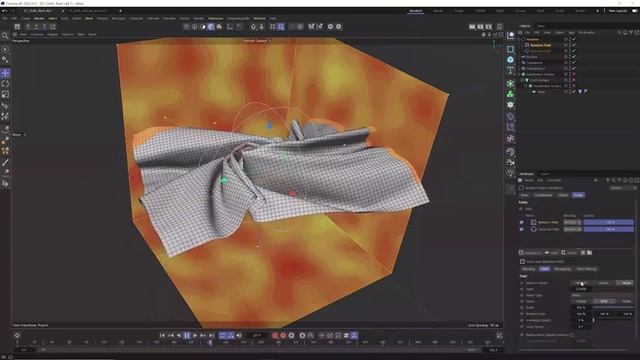640x360 pixels.
Task: Open the Custom dropdown in Attributes header
Action: click(623, 188)
